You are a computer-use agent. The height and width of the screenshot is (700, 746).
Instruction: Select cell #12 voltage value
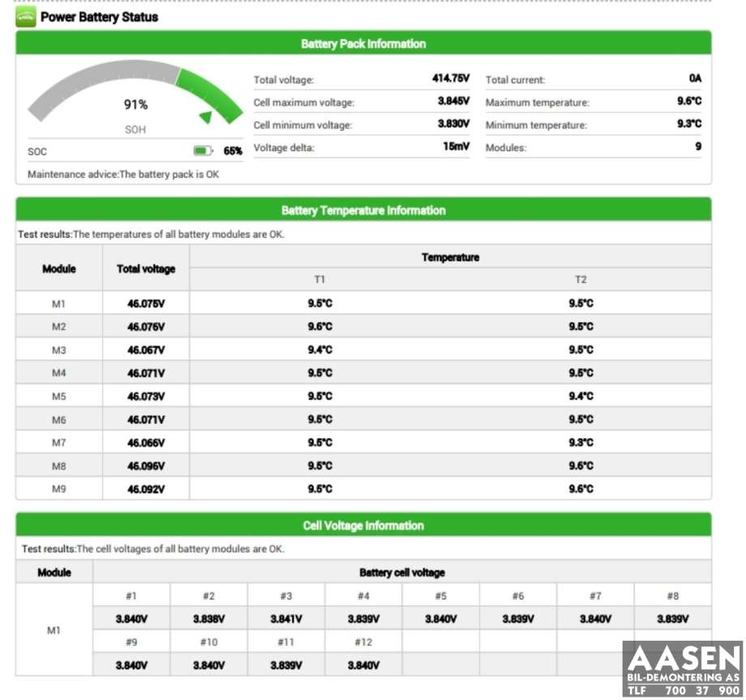coord(363,665)
